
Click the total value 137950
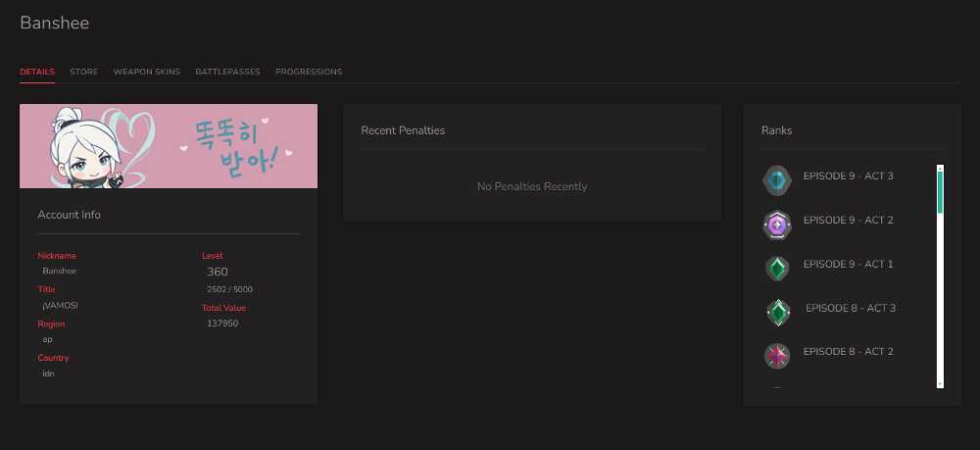222,324
